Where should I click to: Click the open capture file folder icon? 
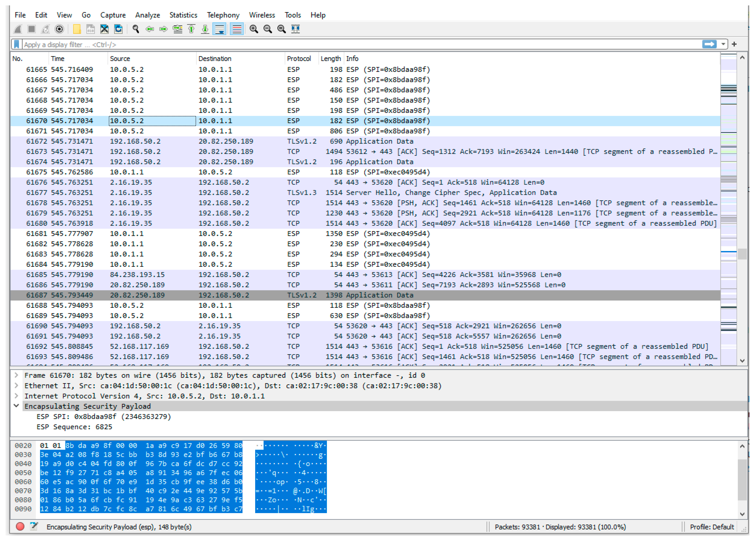click(77, 29)
